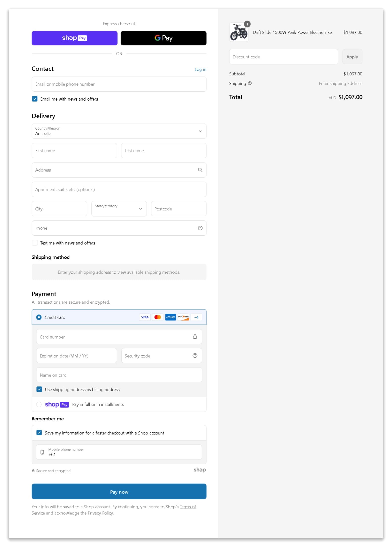Viewport: 392px width, 547px height.
Task: Pay with the Shop Pay express button
Action: click(74, 38)
